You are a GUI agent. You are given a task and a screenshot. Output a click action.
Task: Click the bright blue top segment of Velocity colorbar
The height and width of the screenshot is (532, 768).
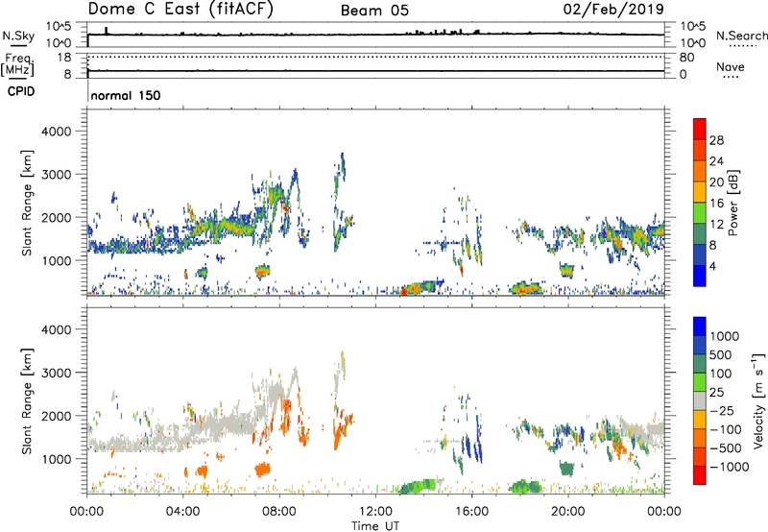[x=700, y=326]
